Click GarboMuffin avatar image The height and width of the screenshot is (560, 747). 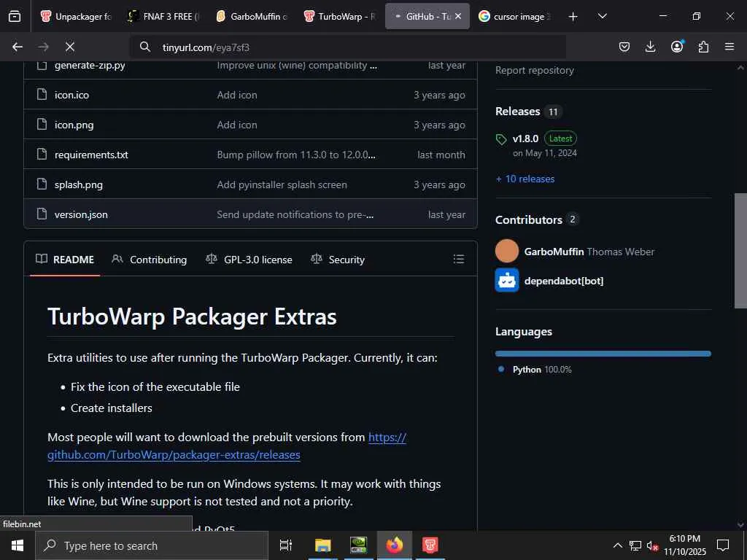pyautogui.click(x=507, y=251)
